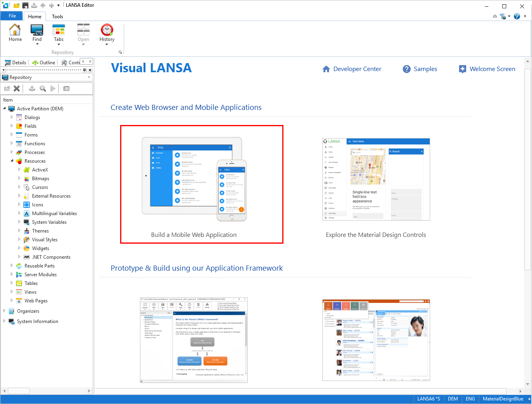The width and height of the screenshot is (532, 404).
Task: Close the repository panel with its small X
Action: [90, 70]
